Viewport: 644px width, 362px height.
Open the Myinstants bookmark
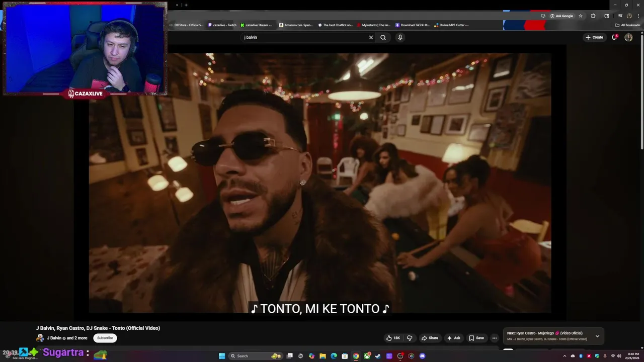point(373,25)
